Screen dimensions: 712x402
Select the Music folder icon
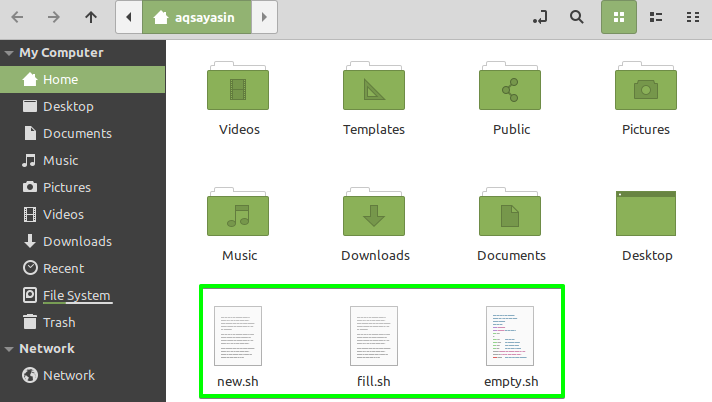point(238,212)
